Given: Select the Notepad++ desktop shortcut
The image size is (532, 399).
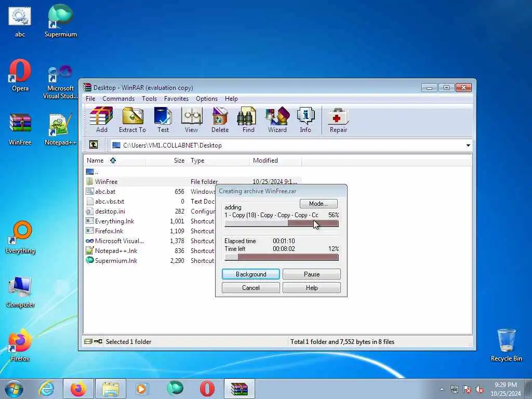Looking at the screenshot, I should pyautogui.click(x=60, y=129).
